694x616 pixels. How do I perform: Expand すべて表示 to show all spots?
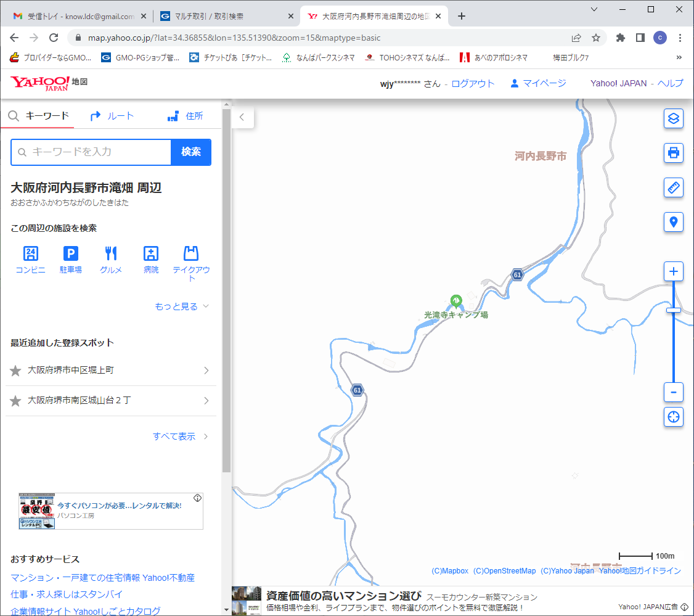[180, 437]
